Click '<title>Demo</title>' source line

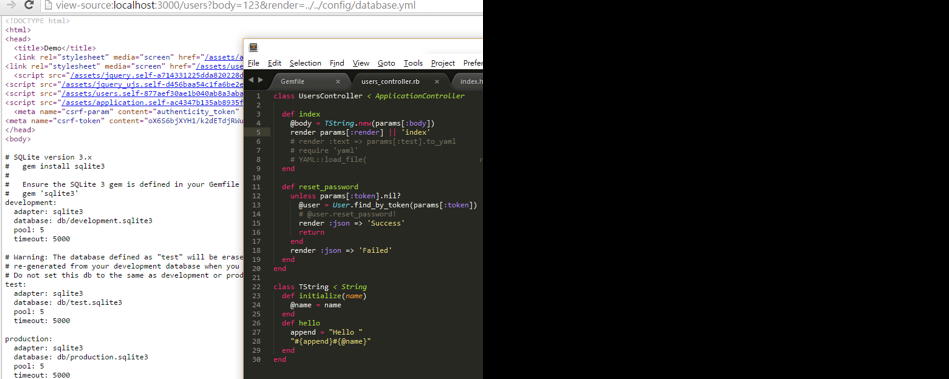pos(54,48)
